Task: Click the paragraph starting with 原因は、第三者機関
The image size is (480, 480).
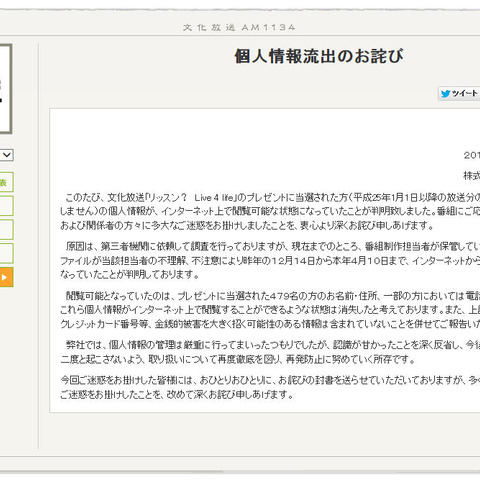Action: click(270, 260)
